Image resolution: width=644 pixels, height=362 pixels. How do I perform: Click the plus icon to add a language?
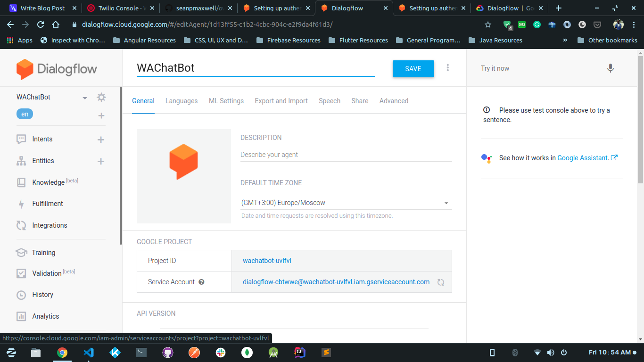pyautogui.click(x=101, y=115)
